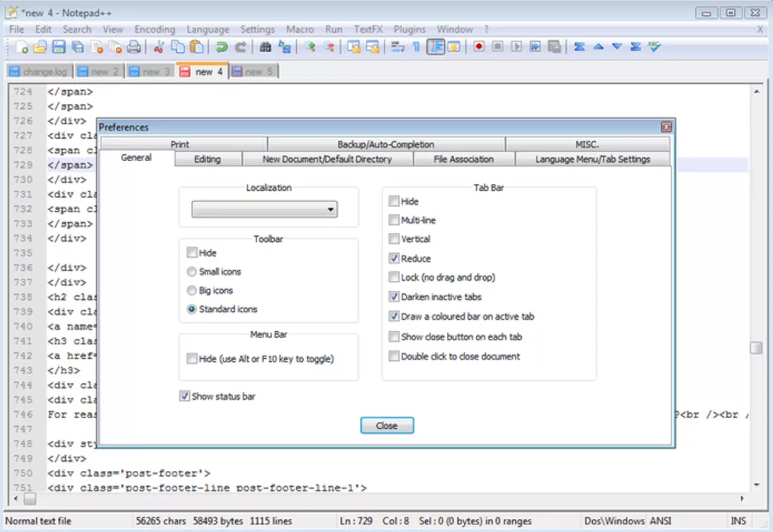Image resolution: width=773 pixels, height=532 pixels.
Task: Open New Document/Default Directory tab
Action: 327,160
